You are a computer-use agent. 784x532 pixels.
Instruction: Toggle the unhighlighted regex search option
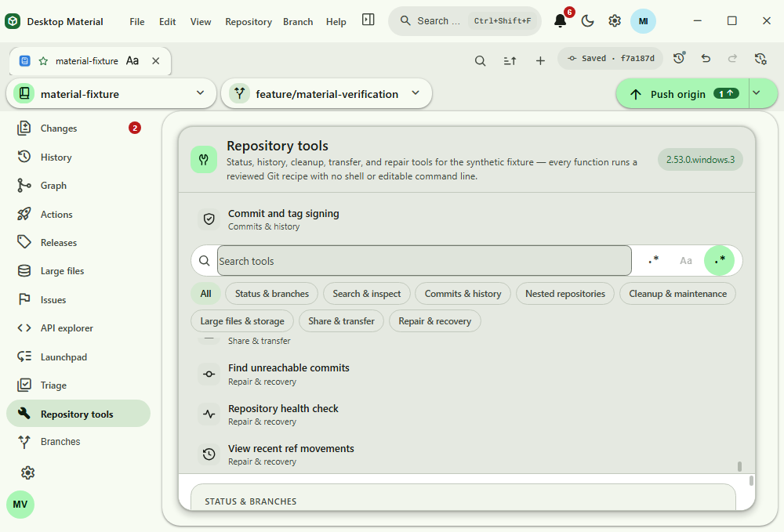click(x=654, y=260)
